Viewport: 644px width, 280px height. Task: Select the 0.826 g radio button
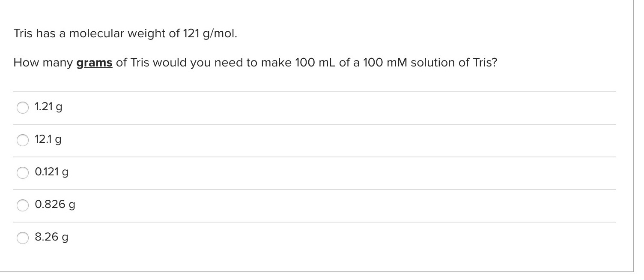[23, 205]
